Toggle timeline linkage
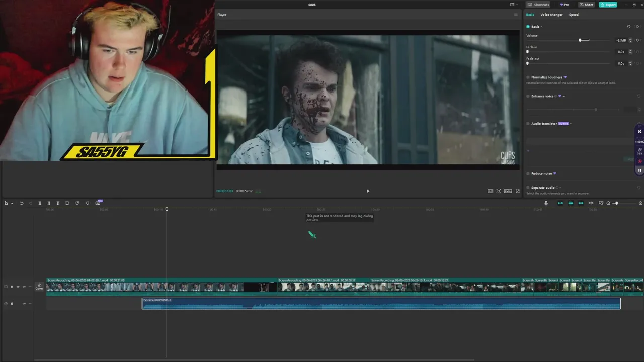Viewport: 644px width, 362px height. [581, 203]
